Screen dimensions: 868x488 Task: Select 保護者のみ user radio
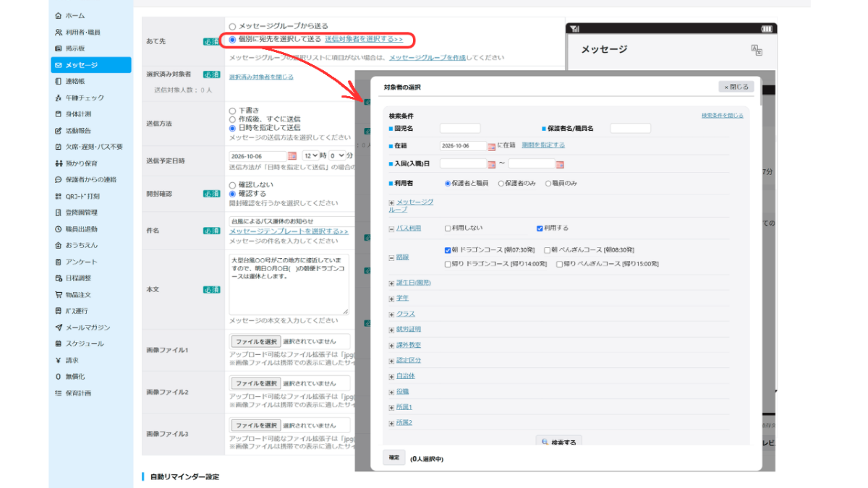point(502,184)
